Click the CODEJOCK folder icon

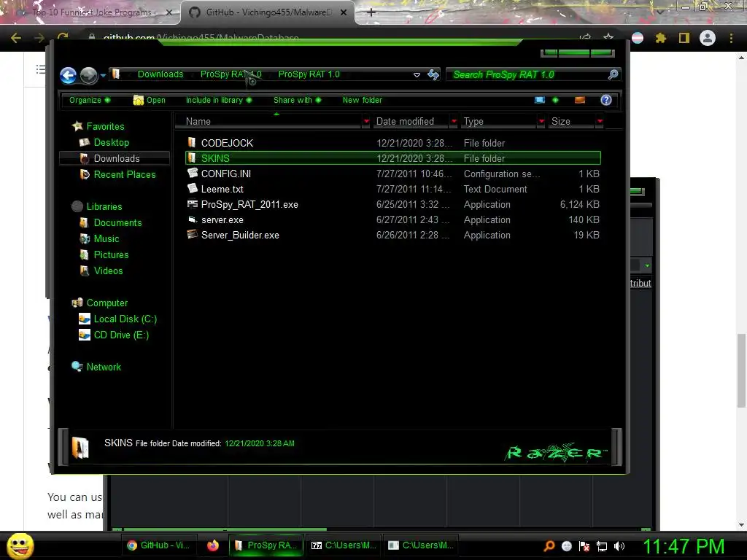pos(192,142)
